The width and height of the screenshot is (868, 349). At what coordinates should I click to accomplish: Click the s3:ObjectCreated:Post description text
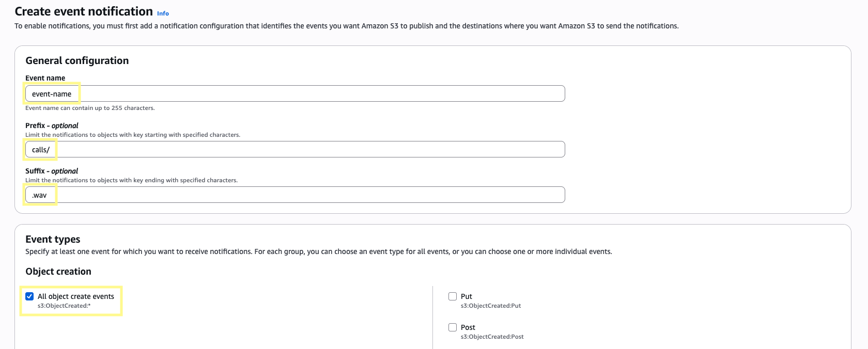492,337
